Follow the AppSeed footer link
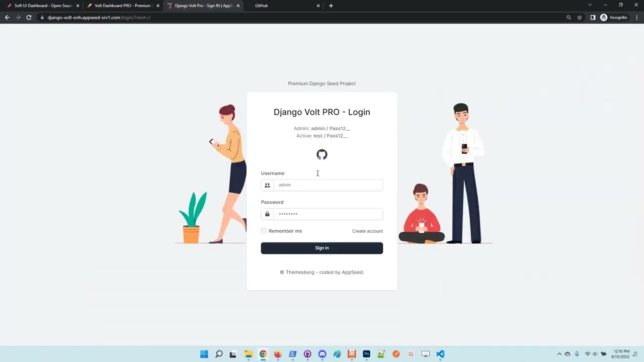 [x=352, y=273]
